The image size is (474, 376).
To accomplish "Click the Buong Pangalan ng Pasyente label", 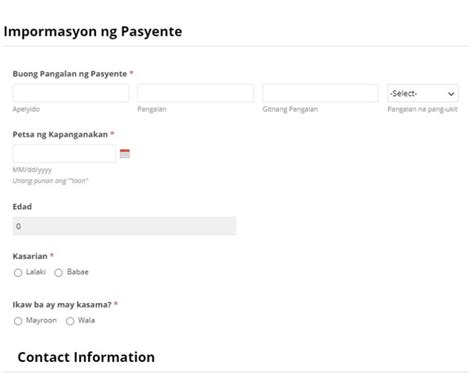I will tap(70, 74).
